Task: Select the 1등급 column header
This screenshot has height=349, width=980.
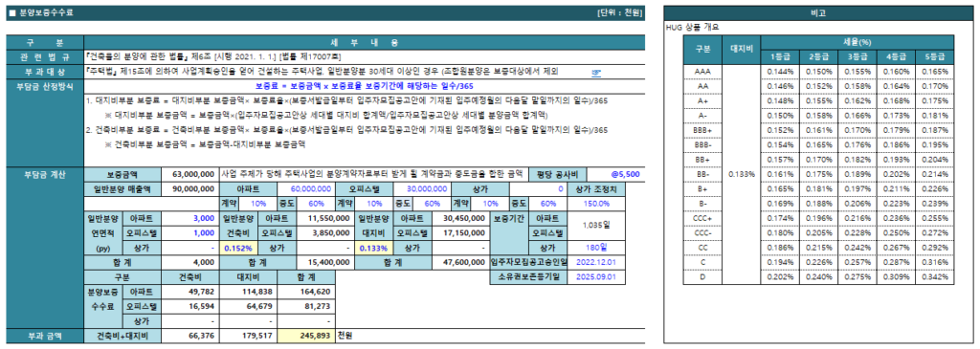Action: point(779,56)
